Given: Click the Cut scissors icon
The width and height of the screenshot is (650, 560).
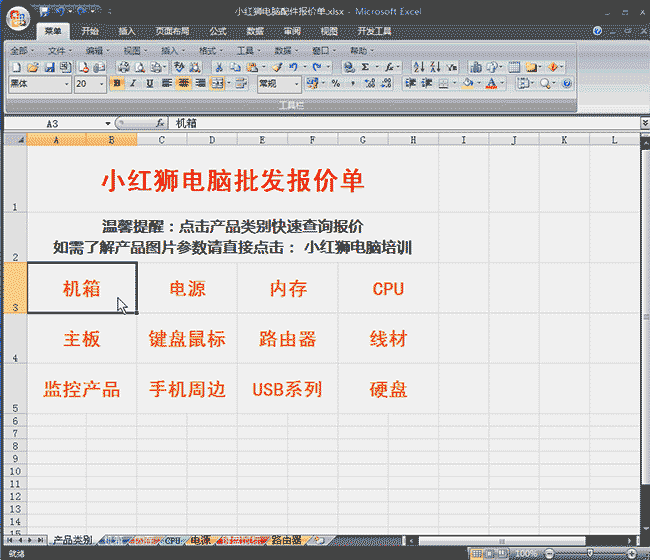Looking at the screenshot, I should (219, 67).
